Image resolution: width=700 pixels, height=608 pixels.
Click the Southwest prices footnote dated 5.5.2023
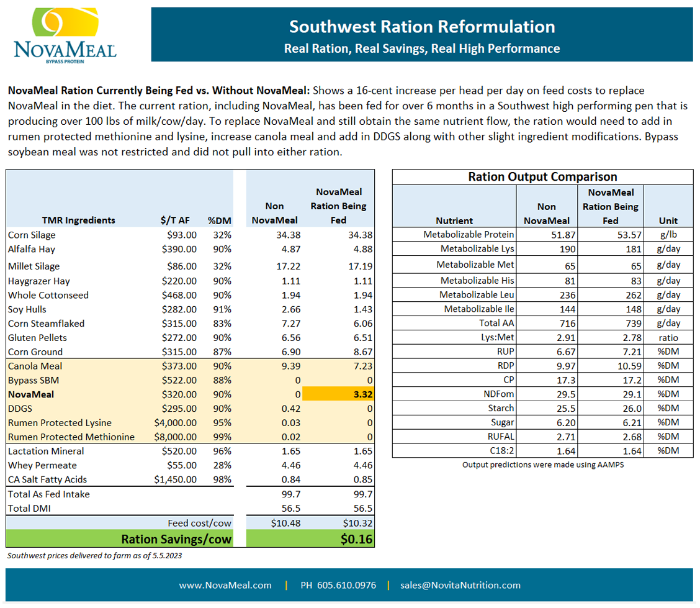[95, 556]
